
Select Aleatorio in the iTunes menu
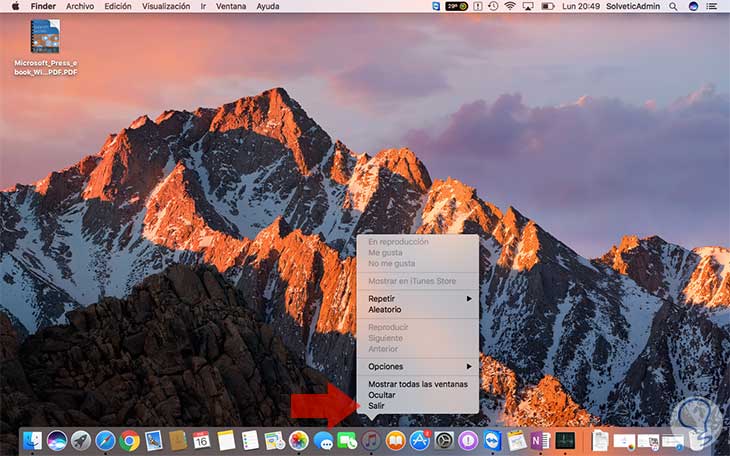click(385, 310)
